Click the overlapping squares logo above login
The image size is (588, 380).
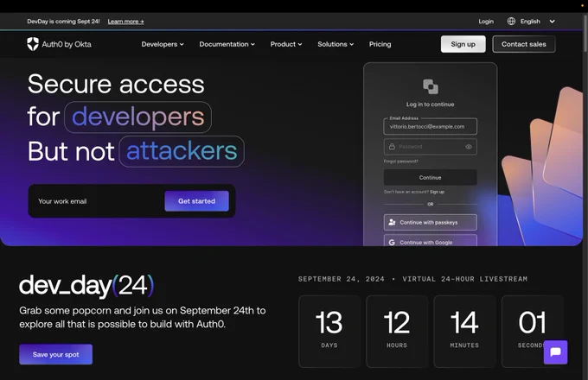[x=431, y=86]
